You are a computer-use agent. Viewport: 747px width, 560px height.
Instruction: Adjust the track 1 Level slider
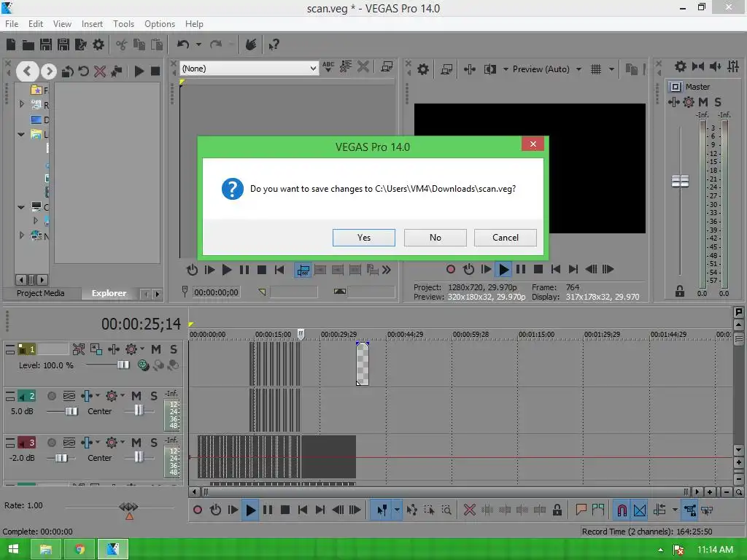click(x=123, y=365)
